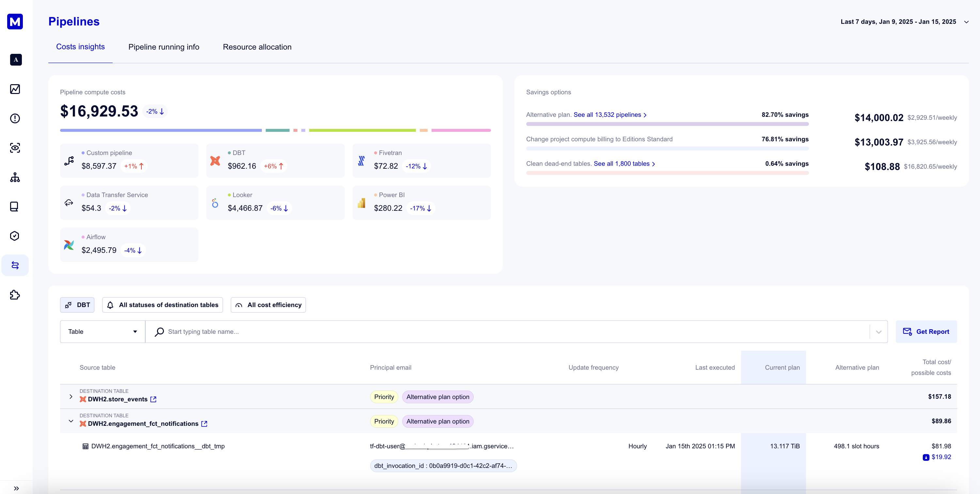Image resolution: width=980 pixels, height=494 pixels.
Task: Expand the DWH2.store_events row
Action: [71, 397]
